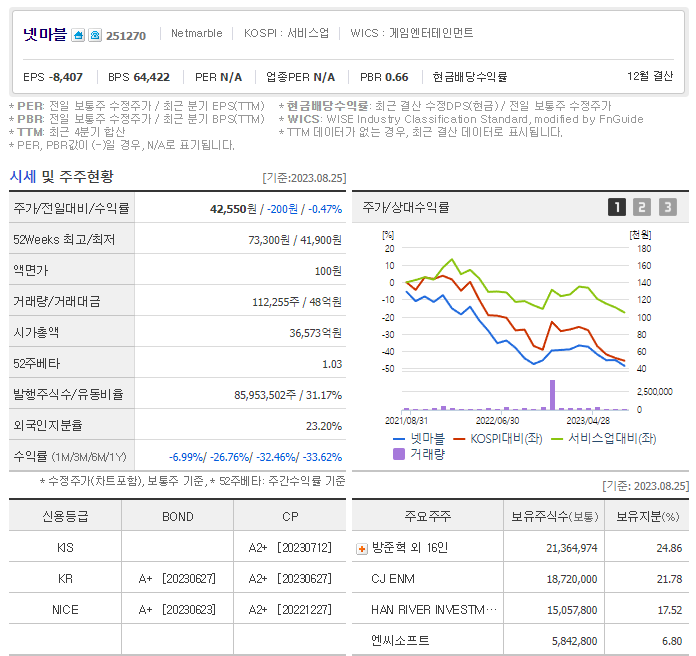
Task: Switch to chart tab 2
Action: point(642,207)
